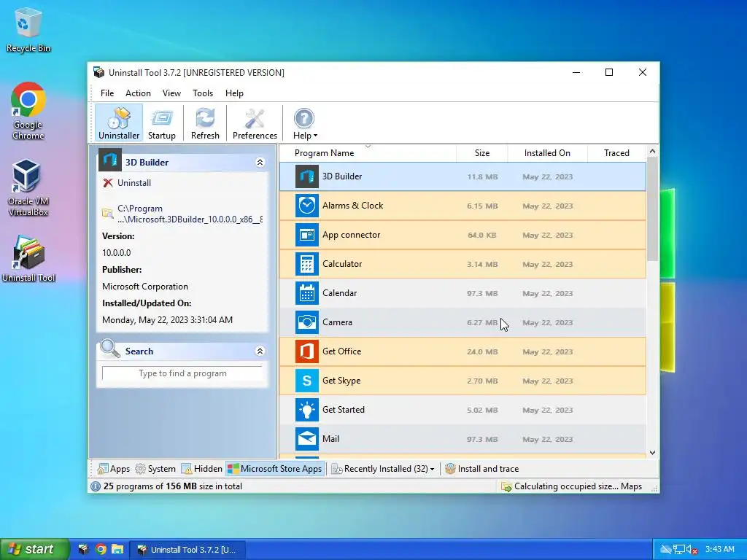The width and height of the screenshot is (747, 560).
Task: Open Recycle Bin desktop icon
Action: click(28, 30)
